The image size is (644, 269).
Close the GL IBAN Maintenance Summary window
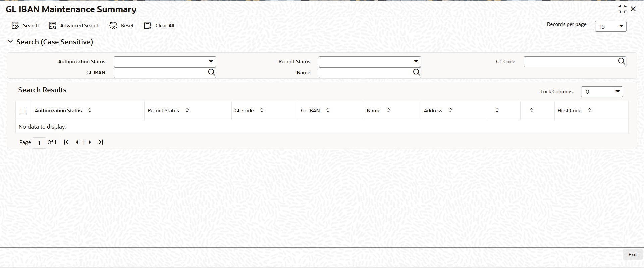click(x=633, y=9)
